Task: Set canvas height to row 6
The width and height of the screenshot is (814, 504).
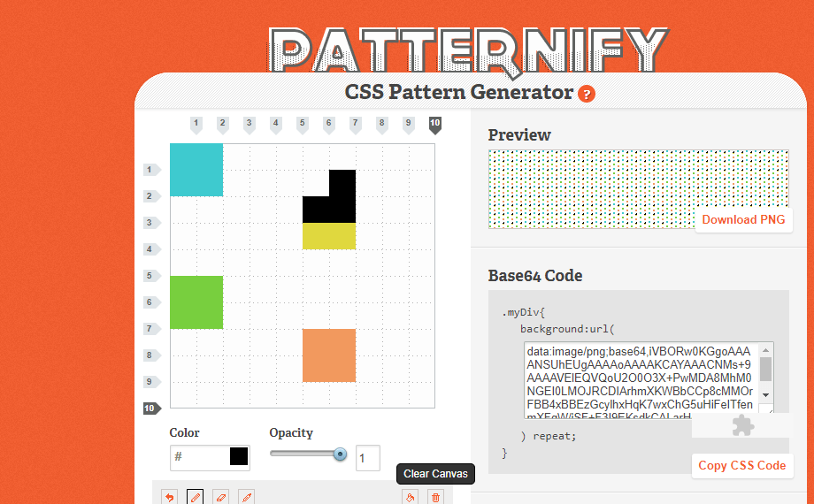Action: (x=152, y=302)
